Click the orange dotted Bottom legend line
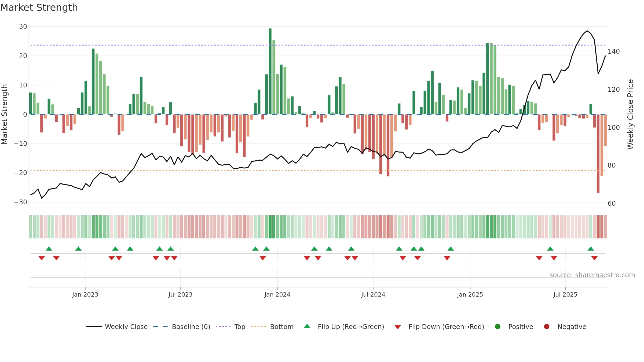644x362 pixels. pyautogui.click(x=258, y=327)
